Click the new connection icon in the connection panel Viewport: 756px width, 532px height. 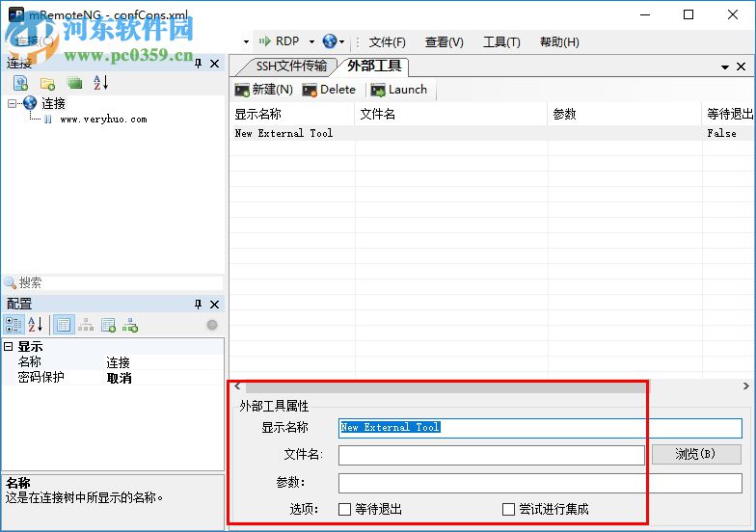21,83
